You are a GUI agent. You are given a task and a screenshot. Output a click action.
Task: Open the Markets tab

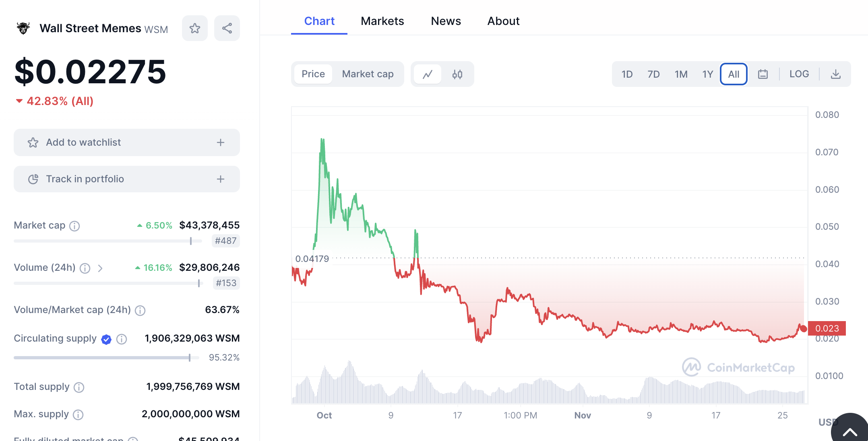[x=382, y=21]
